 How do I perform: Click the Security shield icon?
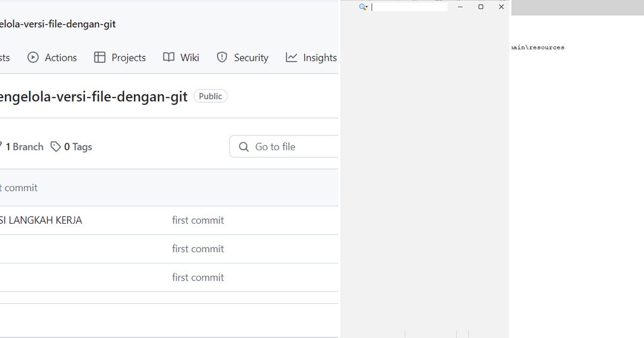click(222, 57)
